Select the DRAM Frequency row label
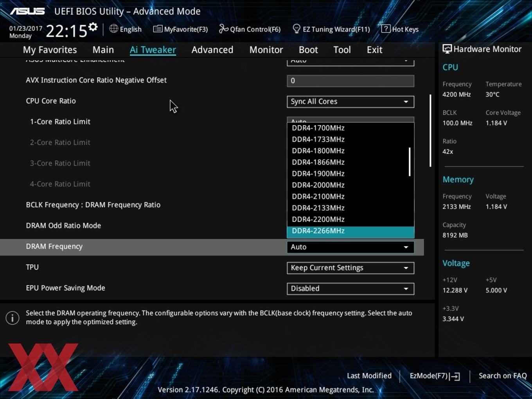The image size is (532, 399). click(54, 246)
